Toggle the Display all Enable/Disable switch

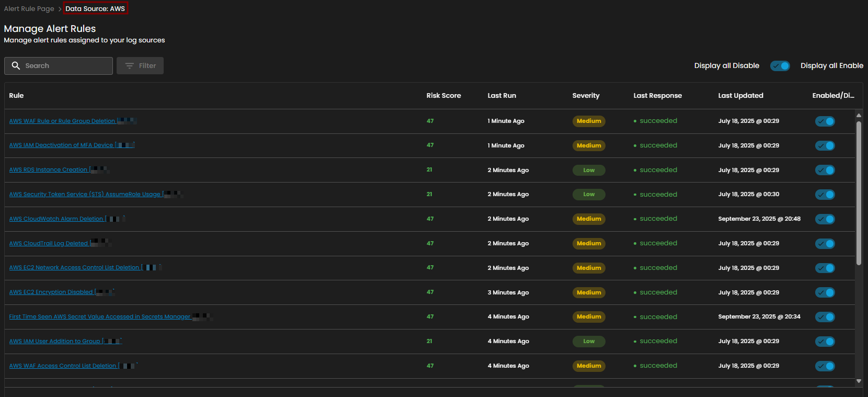click(780, 66)
